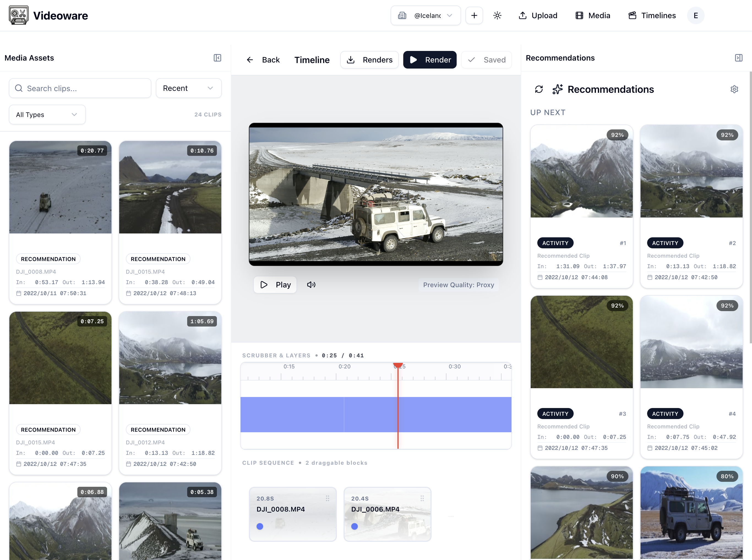The image size is (752, 560).
Task: Collapse the Media Assets panel
Action: 217,58
